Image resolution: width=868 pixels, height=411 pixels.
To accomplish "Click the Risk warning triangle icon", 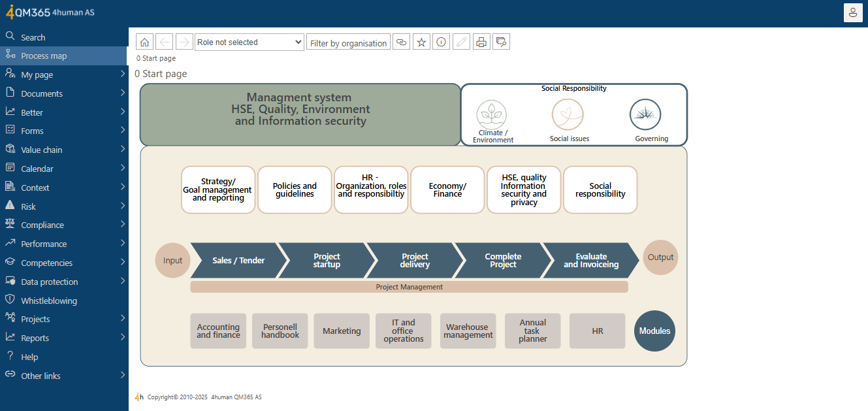I will pos(10,205).
